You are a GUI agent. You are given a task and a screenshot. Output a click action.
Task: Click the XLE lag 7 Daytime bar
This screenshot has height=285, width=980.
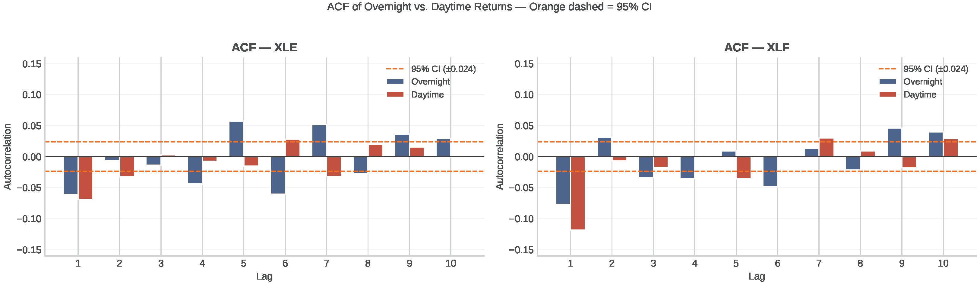(x=334, y=167)
